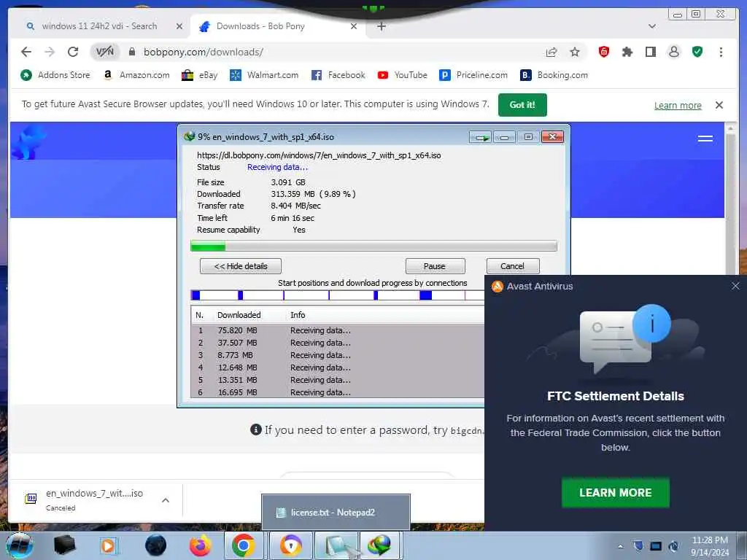Open the eBay bookmark
The image size is (747, 560).
(200, 75)
